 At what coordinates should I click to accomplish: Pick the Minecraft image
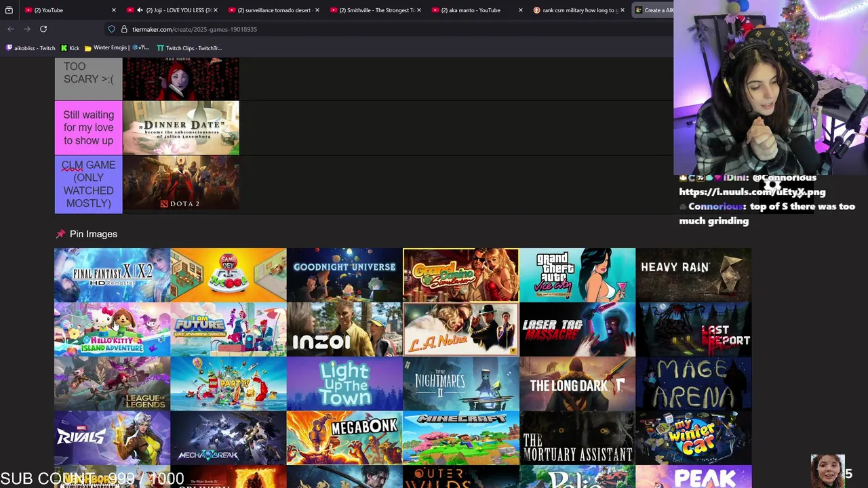tap(461, 438)
